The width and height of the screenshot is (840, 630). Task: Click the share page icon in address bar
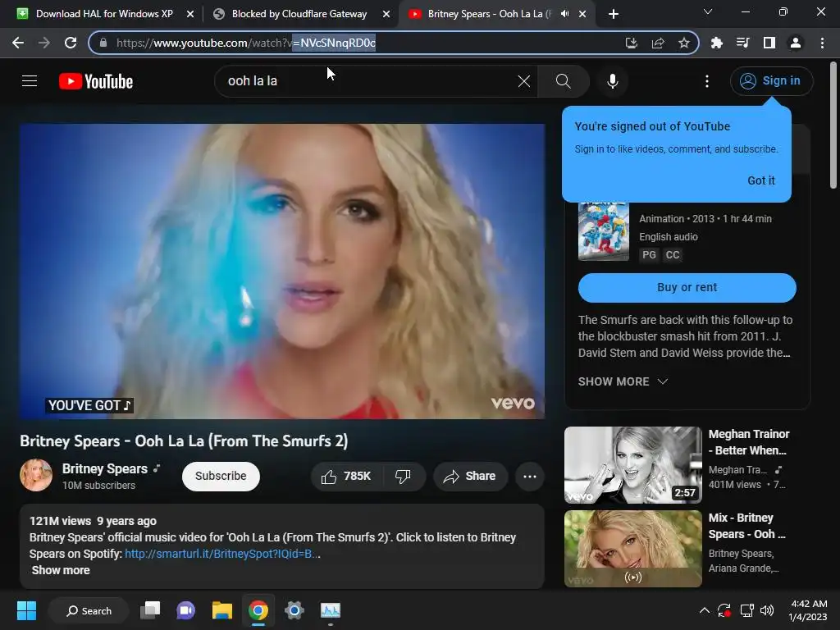pos(658,43)
